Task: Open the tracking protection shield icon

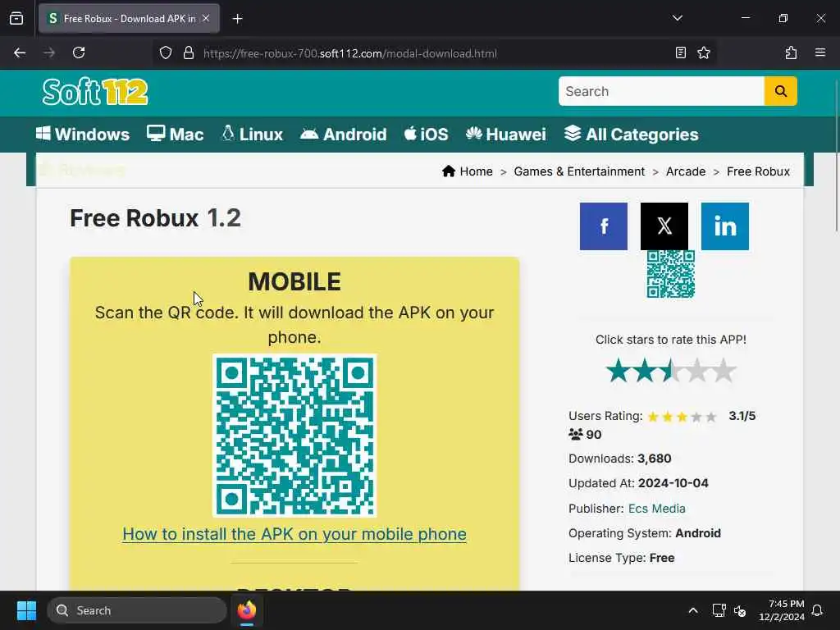Action: coord(166,53)
